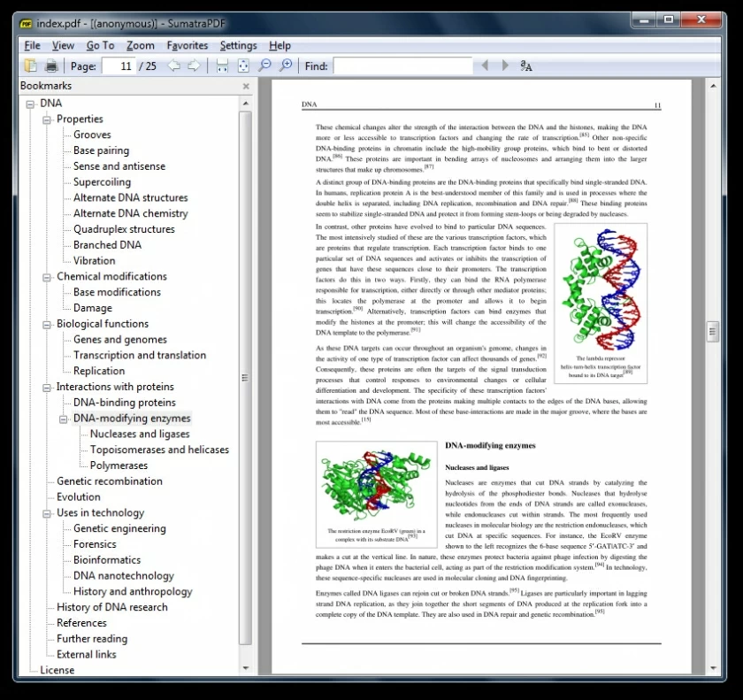Viewport: 743px width, 700px height.
Task: Zoom in on the document
Action: pyautogui.click(x=286, y=65)
